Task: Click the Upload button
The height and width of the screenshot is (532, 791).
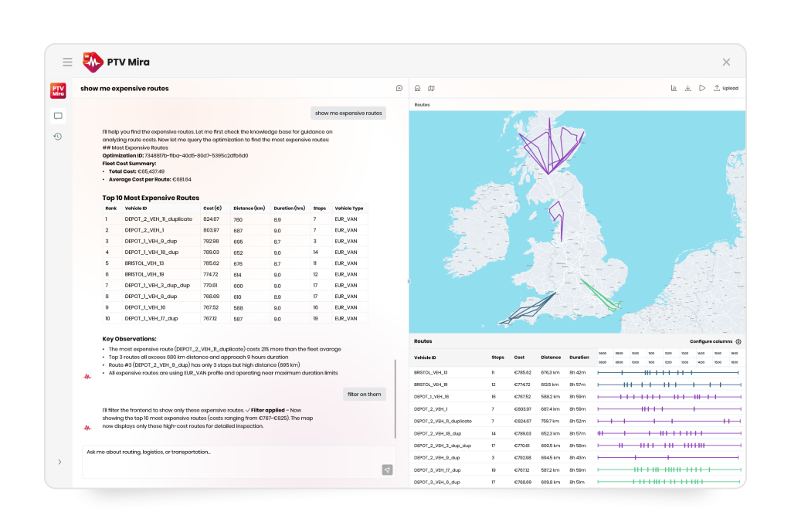Action: 725,88
